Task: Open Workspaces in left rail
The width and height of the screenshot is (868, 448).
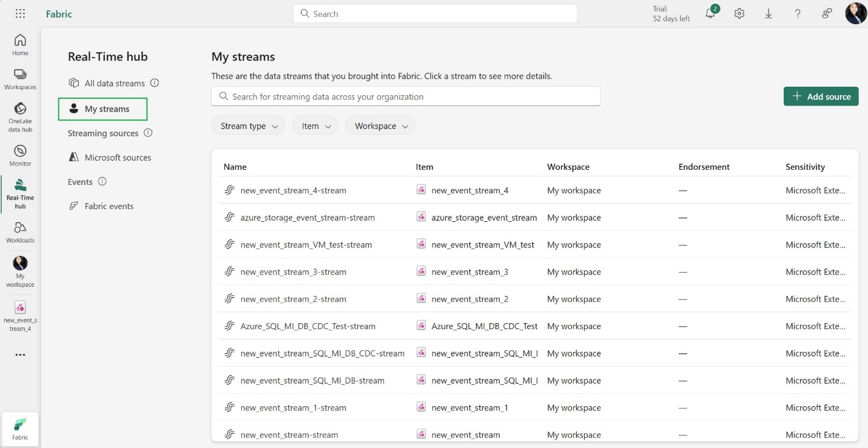Action: point(20,79)
